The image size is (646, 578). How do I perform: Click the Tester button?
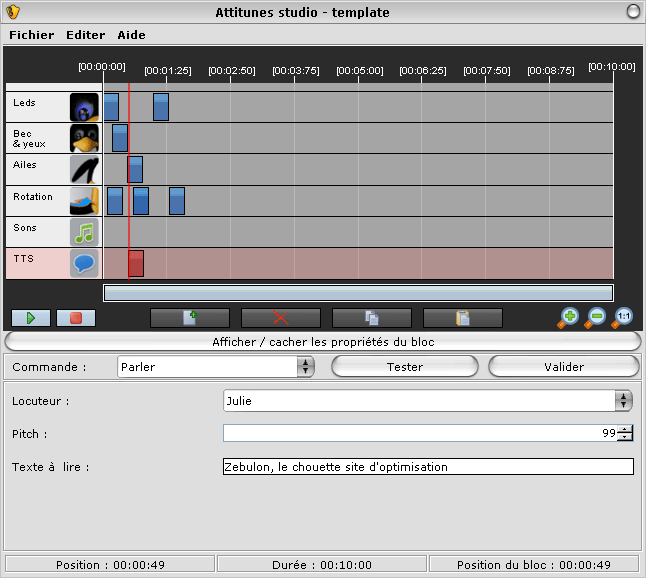pyautogui.click(x=405, y=367)
